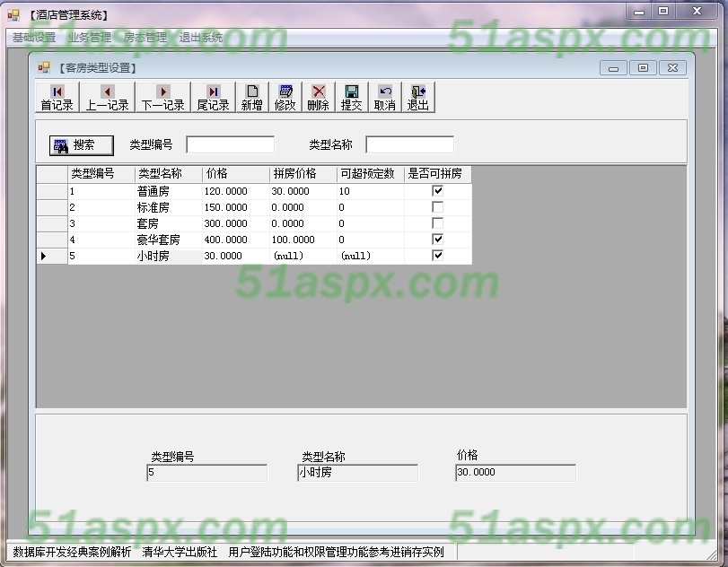The width and height of the screenshot is (728, 567).
Task: Sort by 类型名称 column header
Action: coord(169,174)
